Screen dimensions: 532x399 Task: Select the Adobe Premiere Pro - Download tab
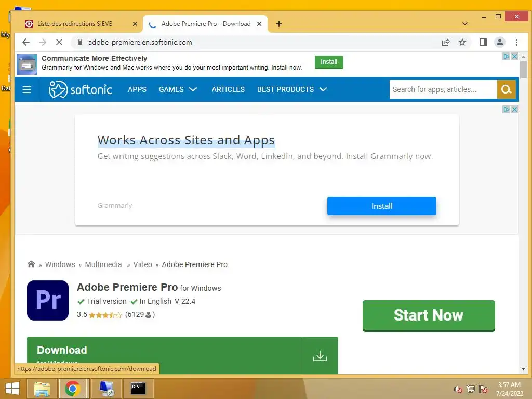click(x=206, y=24)
